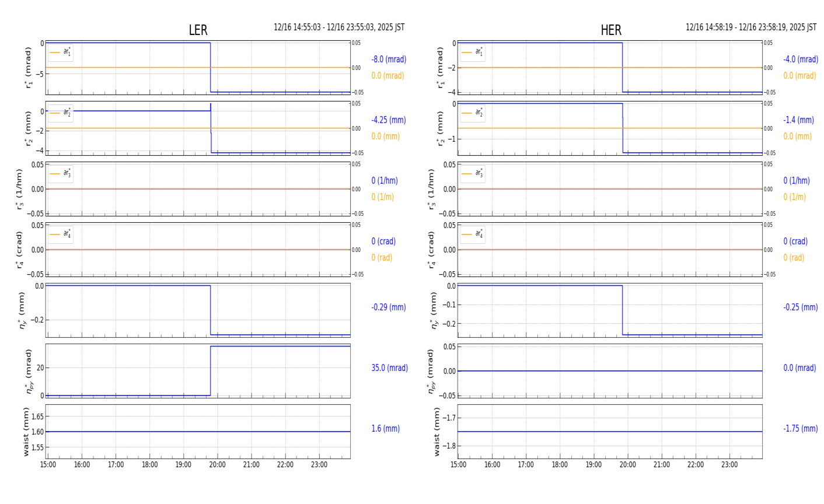Click the orange 0.0 (mrad) value beside LER r1
The height and width of the screenshot is (504, 824).
click(x=387, y=76)
